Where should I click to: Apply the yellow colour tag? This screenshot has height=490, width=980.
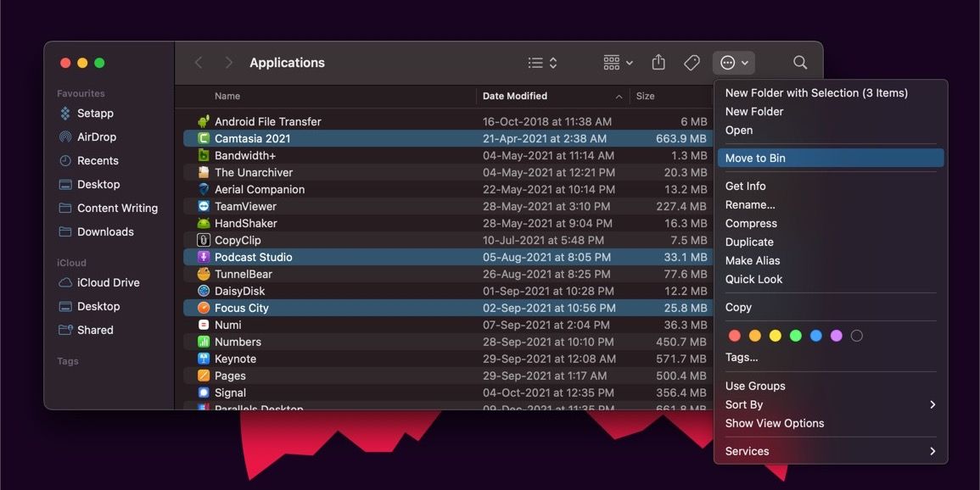[775, 336]
